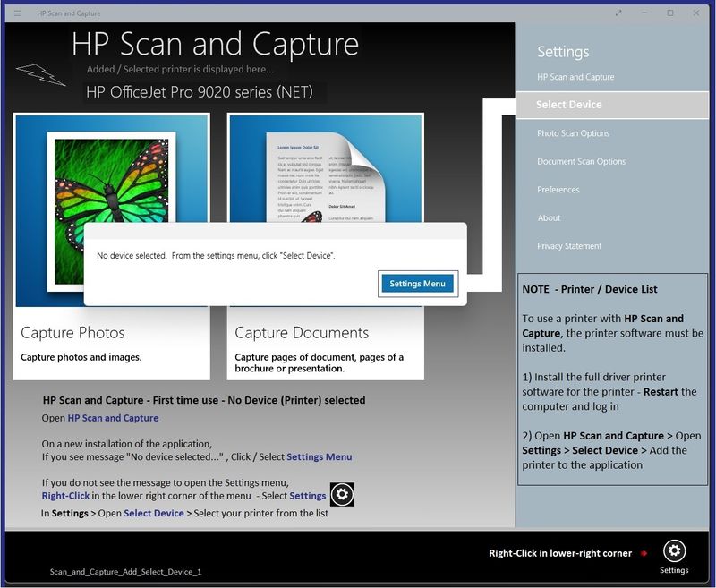Viewport: 716px width, 588px height.
Task: Select the Capture Documents tile title
Action: click(302, 333)
